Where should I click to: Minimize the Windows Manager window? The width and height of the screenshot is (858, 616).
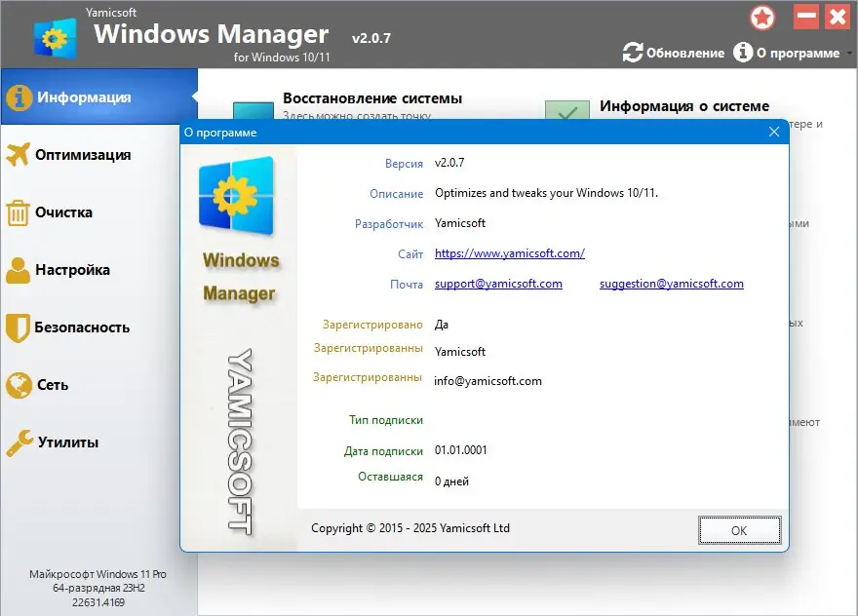pos(806,17)
